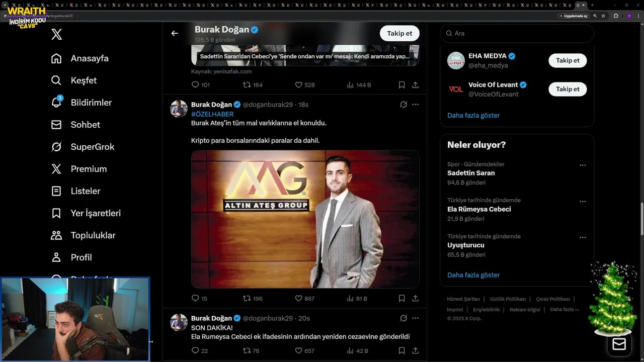Image resolution: width=644 pixels, height=362 pixels.
Task: Open Bildirimler notifications
Action: (x=82, y=103)
